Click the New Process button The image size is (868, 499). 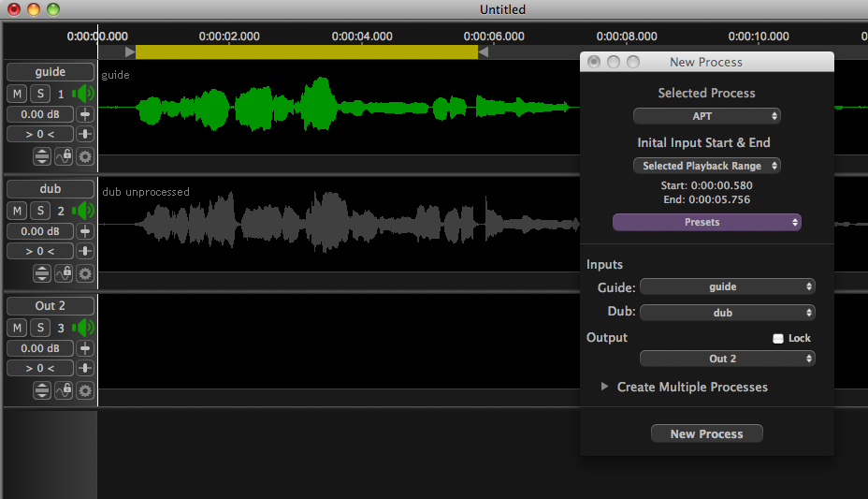tap(707, 433)
